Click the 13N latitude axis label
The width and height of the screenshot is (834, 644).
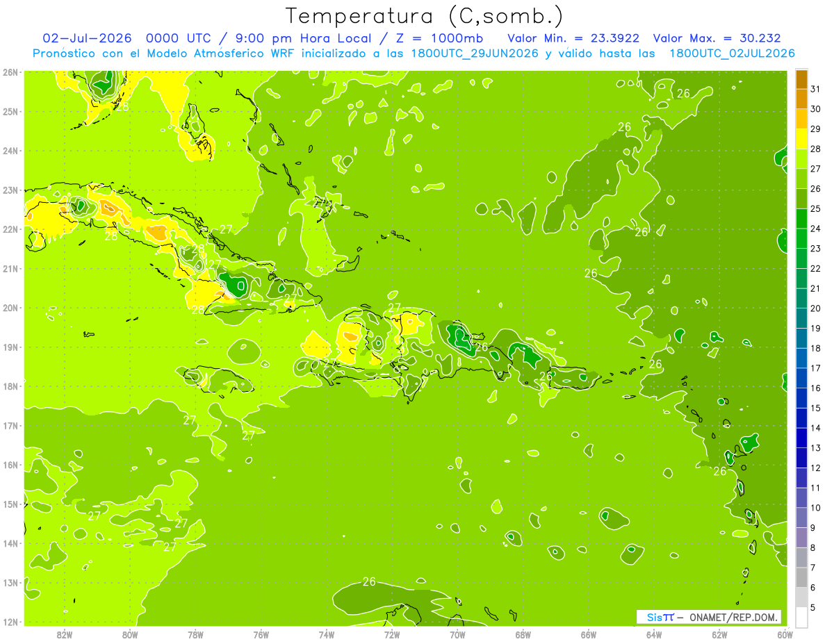point(10,583)
